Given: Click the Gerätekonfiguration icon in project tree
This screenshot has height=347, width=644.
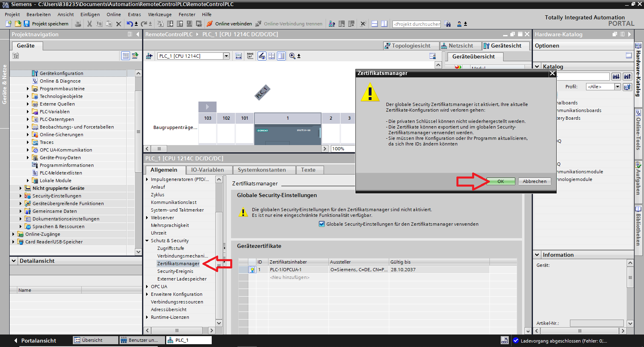Looking at the screenshot, I should click(x=35, y=73).
